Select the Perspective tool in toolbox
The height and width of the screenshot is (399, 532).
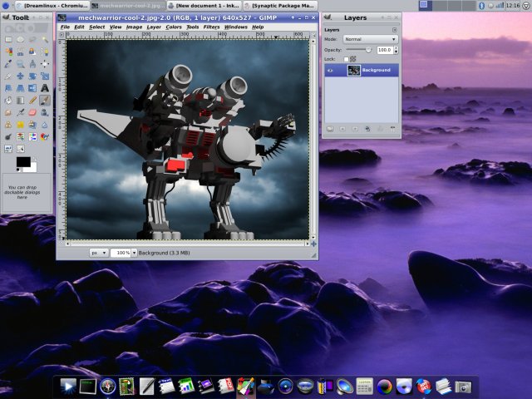(20, 88)
